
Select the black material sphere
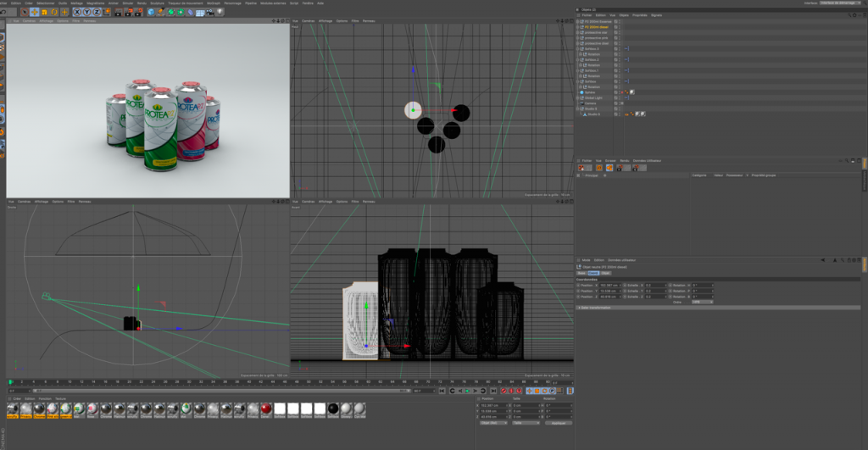point(332,408)
